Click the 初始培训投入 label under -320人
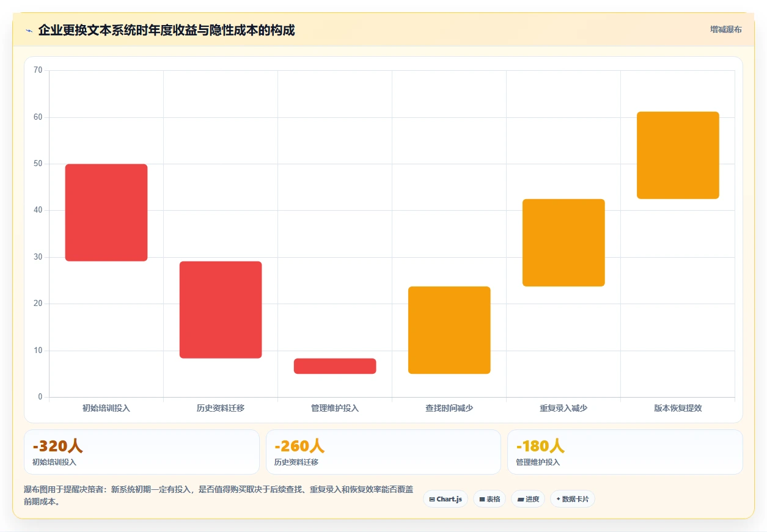 coord(54,462)
